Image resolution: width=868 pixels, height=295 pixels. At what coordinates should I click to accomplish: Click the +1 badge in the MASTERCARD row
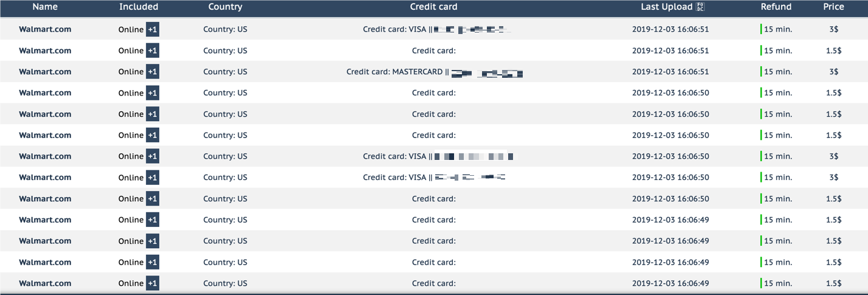pos(153,72)
